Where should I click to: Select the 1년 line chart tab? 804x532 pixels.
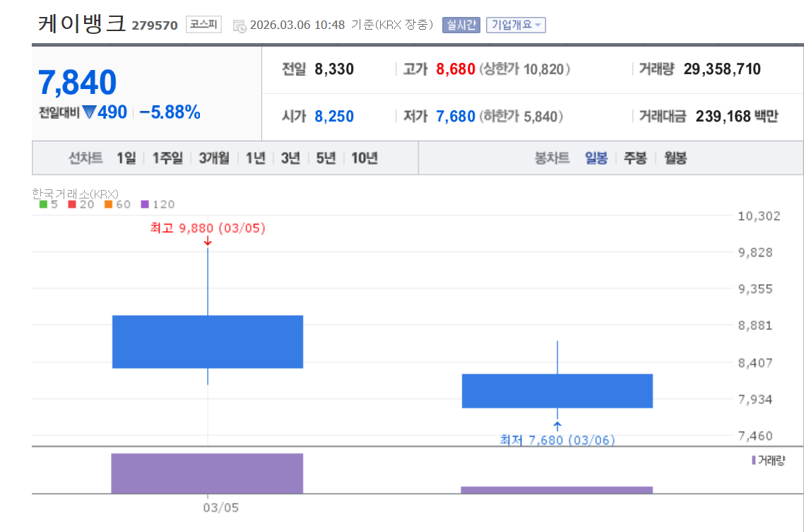tap(255, 158)
